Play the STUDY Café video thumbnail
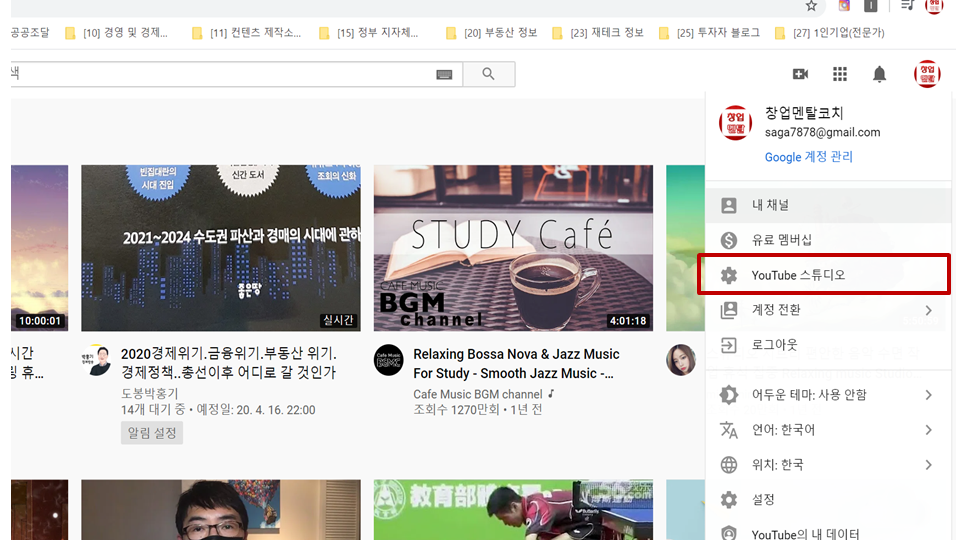Viewport: 960px width, 540px height. point(513,248)
